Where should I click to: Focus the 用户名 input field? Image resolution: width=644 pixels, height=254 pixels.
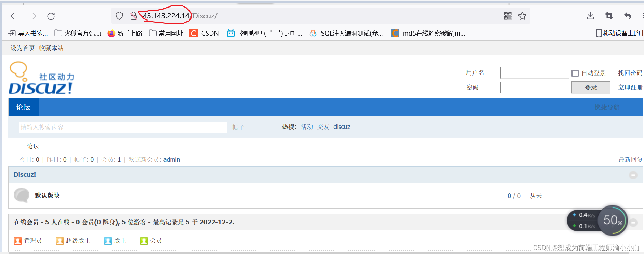point(535,73)
